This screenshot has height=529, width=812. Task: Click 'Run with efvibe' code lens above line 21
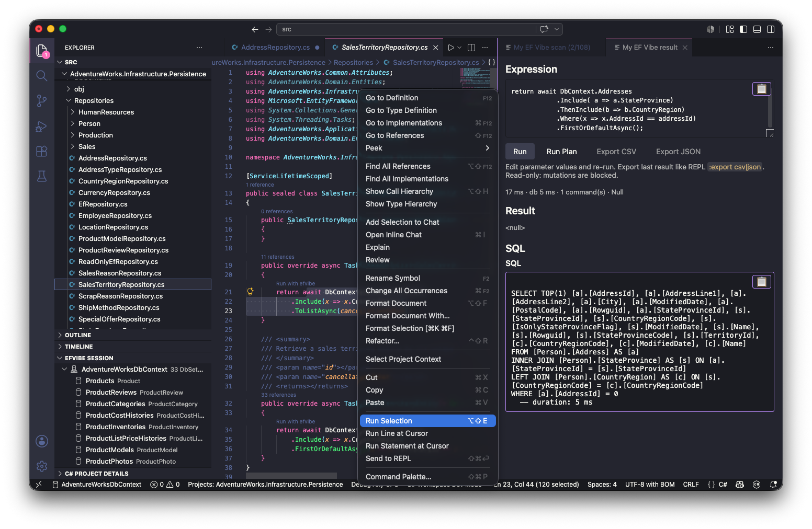tap(296, 284)
